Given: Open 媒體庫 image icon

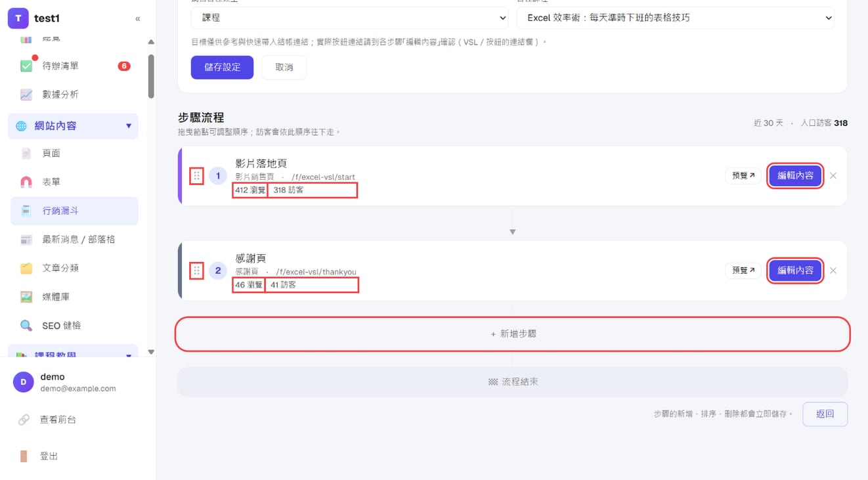Looking at the screenshot, I should click(26, 297).
